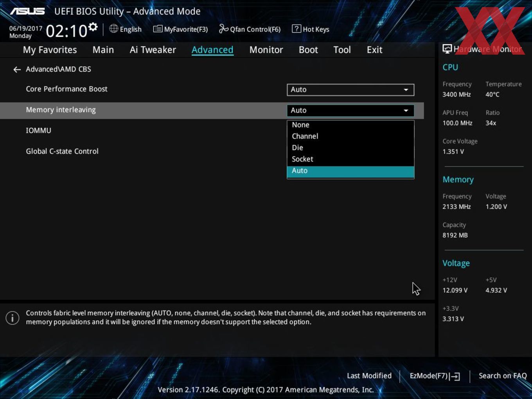Click the 2133 MHz memory frequency value
This screenshot has height=399, width=532.
click(457, 207)
